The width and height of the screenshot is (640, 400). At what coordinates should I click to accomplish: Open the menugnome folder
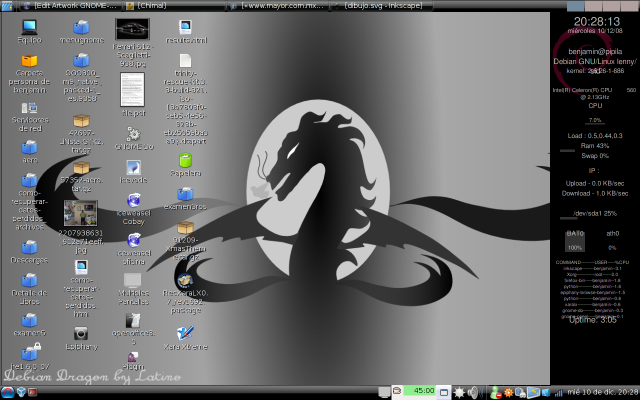[81, 28]
